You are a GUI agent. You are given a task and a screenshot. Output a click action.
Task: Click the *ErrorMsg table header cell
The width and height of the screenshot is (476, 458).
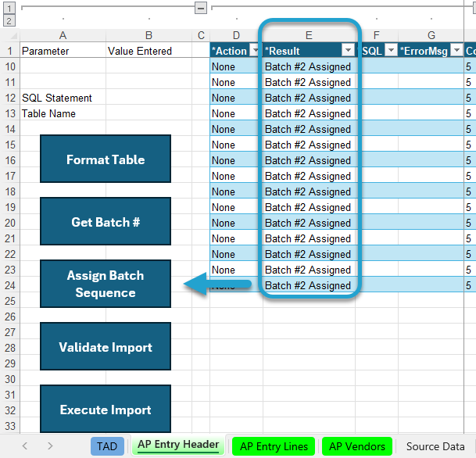coord(431,51)
